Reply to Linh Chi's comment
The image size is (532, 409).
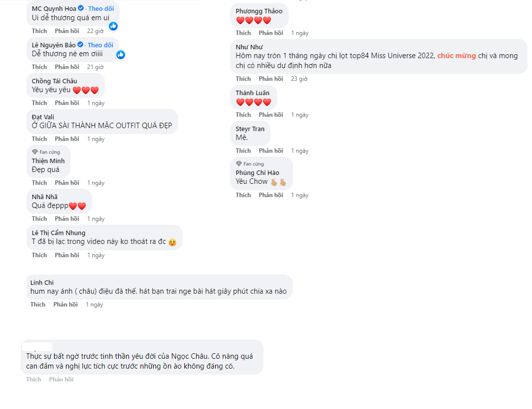click(66, 305)
